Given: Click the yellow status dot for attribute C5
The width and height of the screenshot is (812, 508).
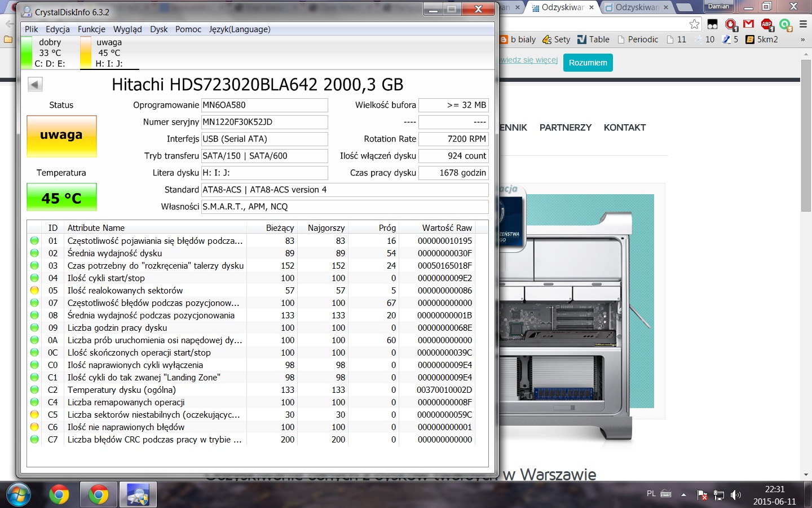Looking at the screenshot, I should click(34, 415).
